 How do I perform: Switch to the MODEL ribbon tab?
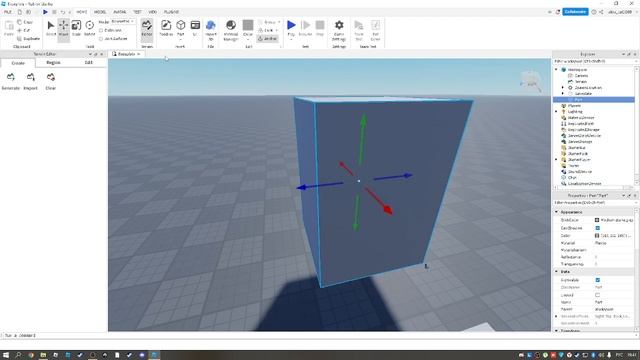(x=100, y=12)
